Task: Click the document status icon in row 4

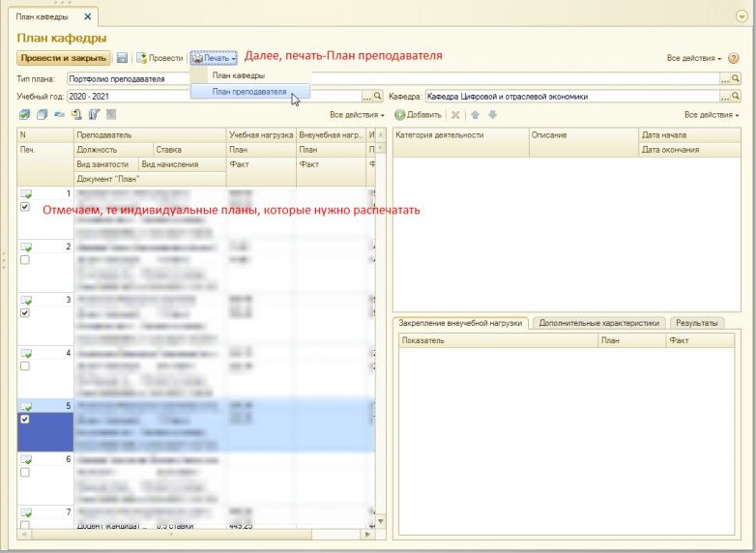Action: (x=26, y=353)
